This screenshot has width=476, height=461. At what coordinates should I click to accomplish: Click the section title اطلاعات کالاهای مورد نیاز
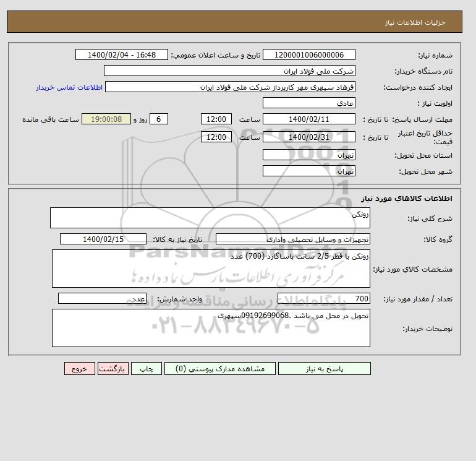[407, 199]
